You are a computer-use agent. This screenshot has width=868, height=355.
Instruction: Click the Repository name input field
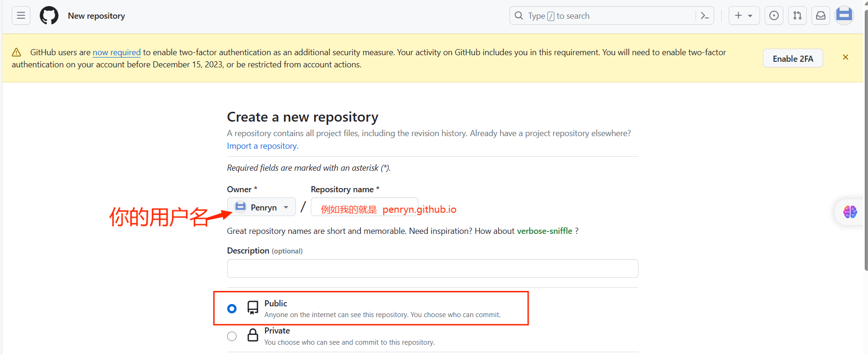[364, 207]
